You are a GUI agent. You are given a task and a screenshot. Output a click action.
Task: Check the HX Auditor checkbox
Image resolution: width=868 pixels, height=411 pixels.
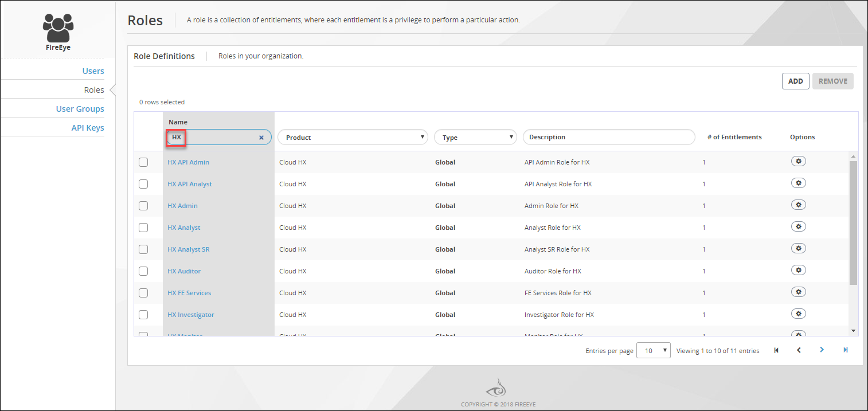[x=143, y=271]
